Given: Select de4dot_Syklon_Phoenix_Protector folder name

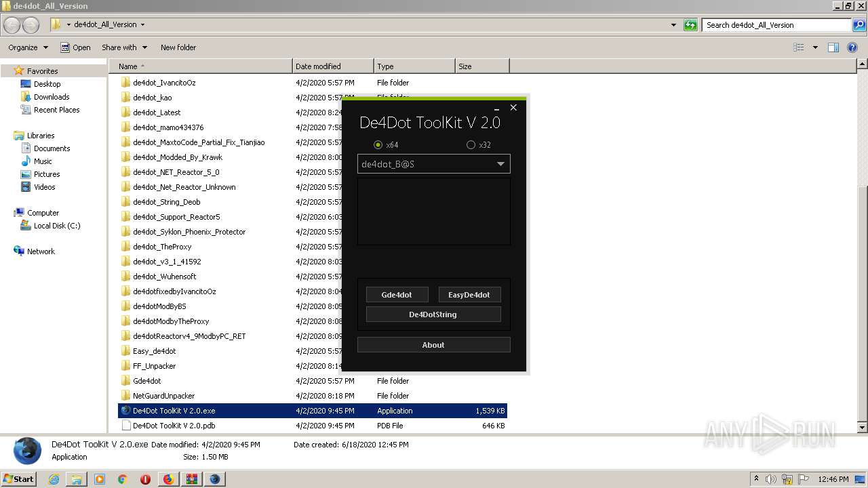Looking at the screenshot, I should [189, 232].
